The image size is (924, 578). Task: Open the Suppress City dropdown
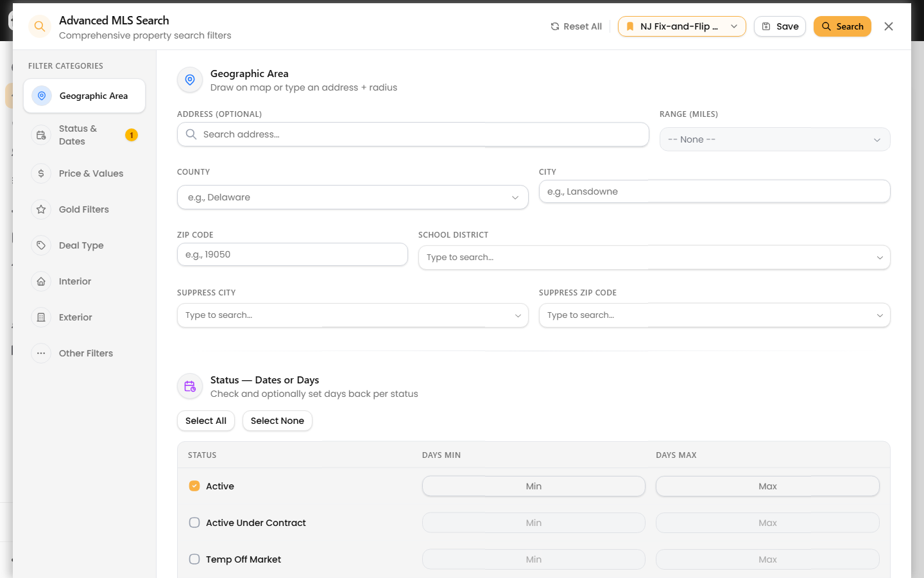353,315
